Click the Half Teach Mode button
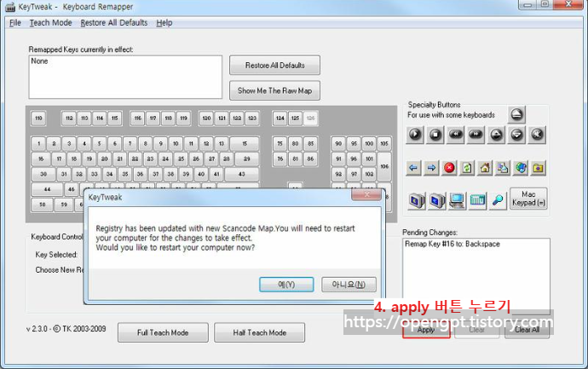This screenshot has height=369, width=588. (x=260, y=332)
